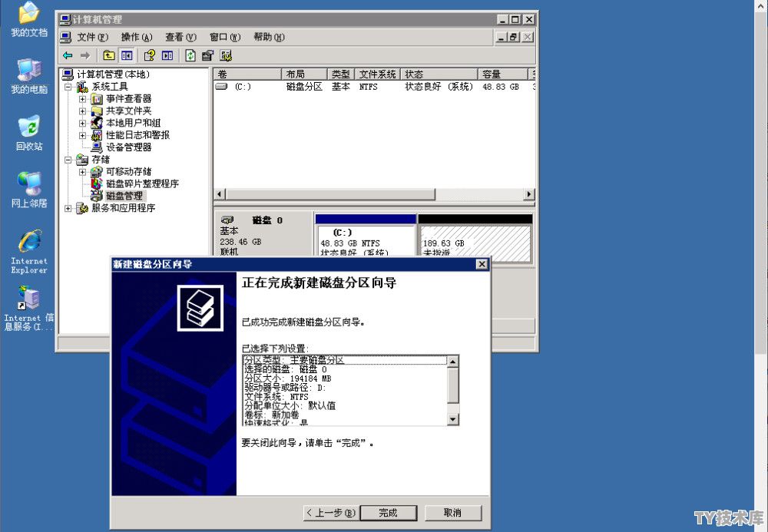Open the 窗口(W) menu
This screenshot has width=768, height=532.
click(x=225, y=37)
